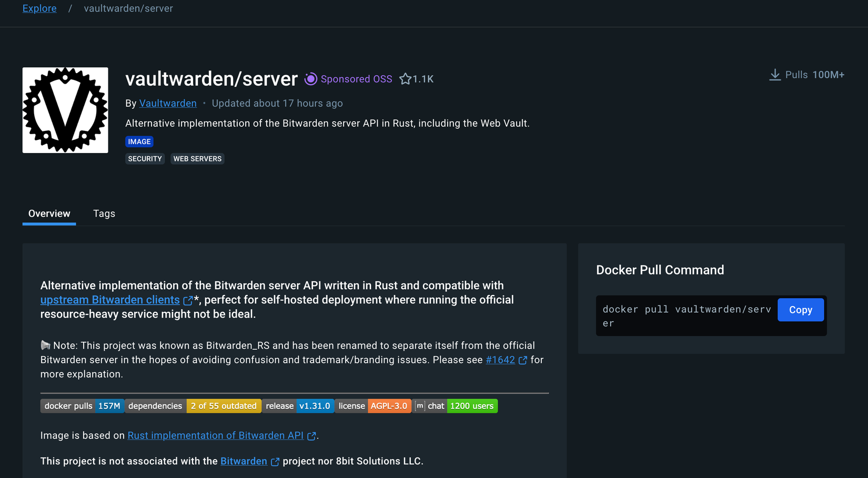Screen dimensions: 868x478
Task: Click the dependencies 2 of 55 outdated badge
Action: (x=193, y=406)
